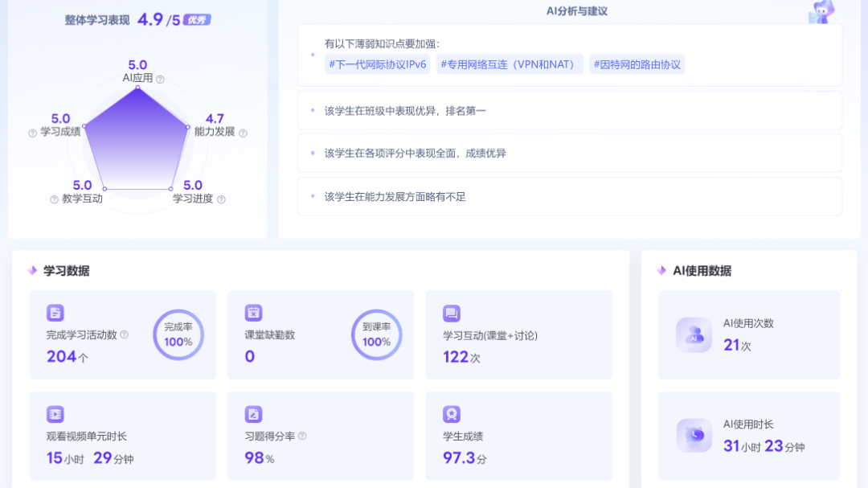
Task: Click the AI使用次数 user icon
Action: pos(694,335)
